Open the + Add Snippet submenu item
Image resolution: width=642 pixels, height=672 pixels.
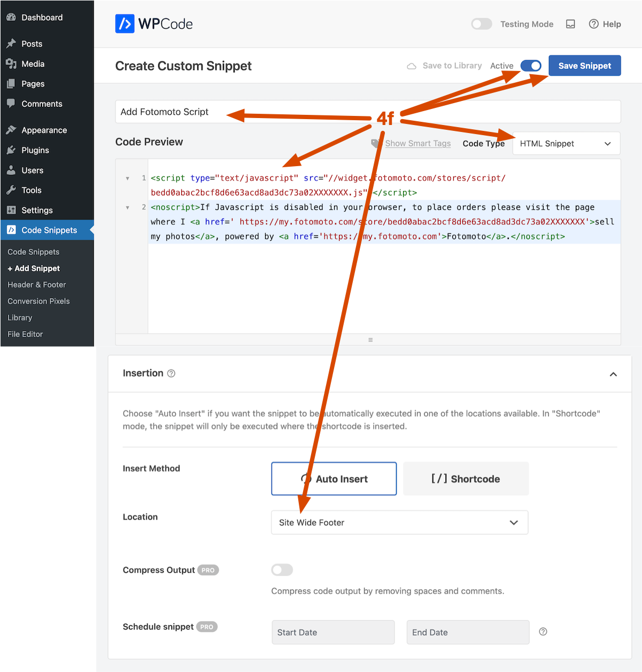[34, 268]
